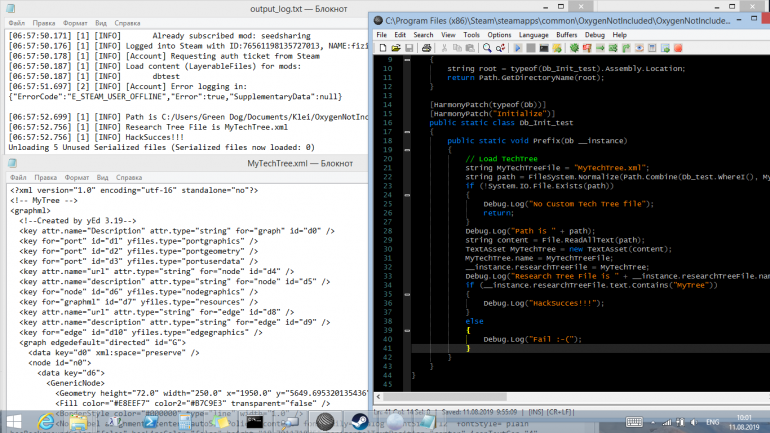The height and width of the screenshot is (433, 770).
Task: Open Файл menu in output_log.txt Notepad
Action: pyautogui.click(x=17, y=23)
